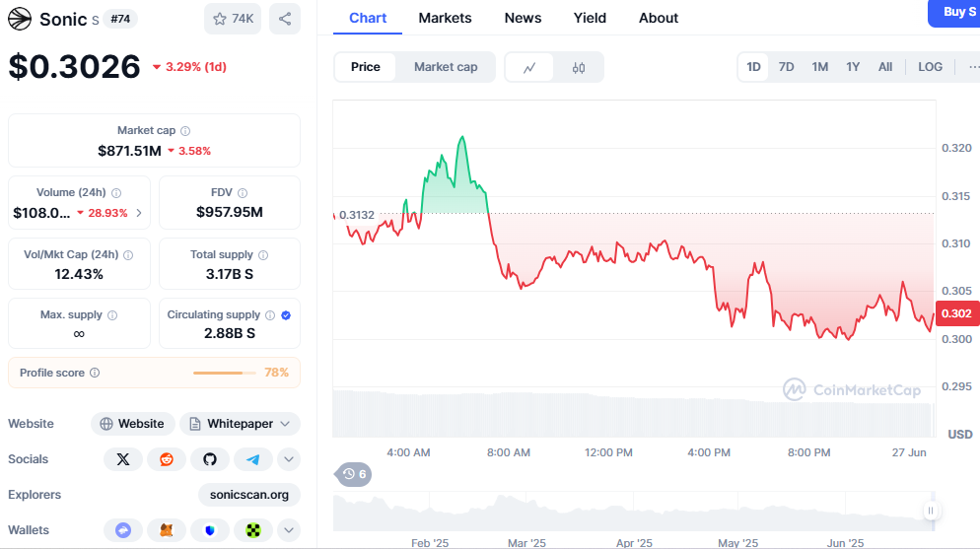980x549 pixels.
Task: Click the range slider pause handle
Action: point(930,511)
